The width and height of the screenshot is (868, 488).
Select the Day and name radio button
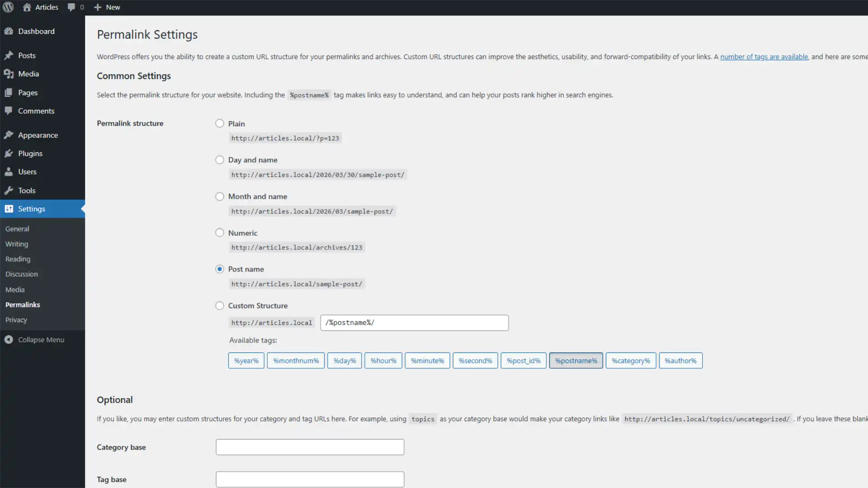[x=220, y=160]
